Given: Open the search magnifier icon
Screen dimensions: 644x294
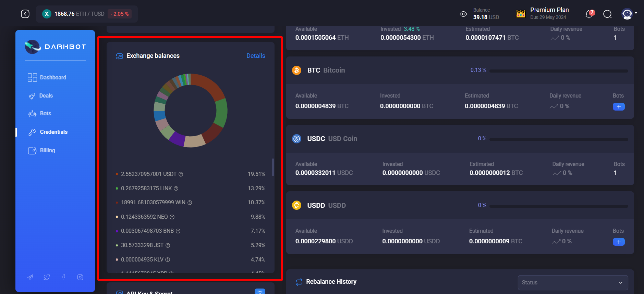Looking at the screenshot, I should click(607, 14).
